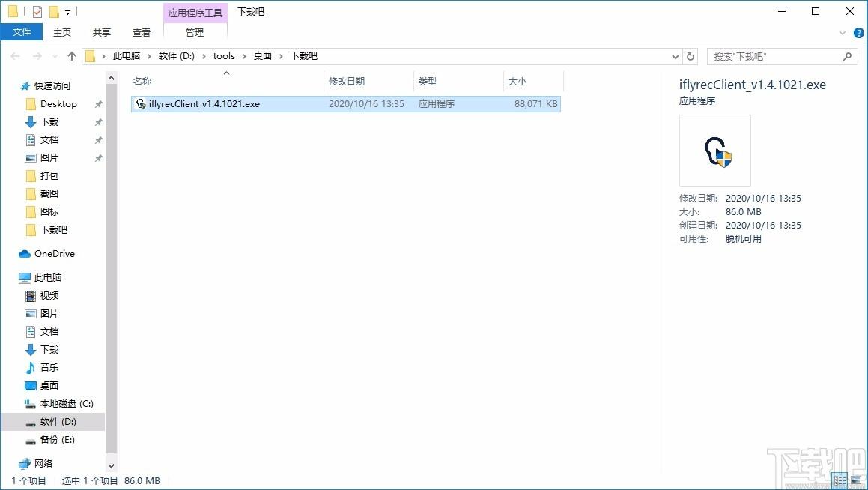Screen dimensions: 868x490
Task: Click the navigation pane scroll up arrow
Action: 112,78
